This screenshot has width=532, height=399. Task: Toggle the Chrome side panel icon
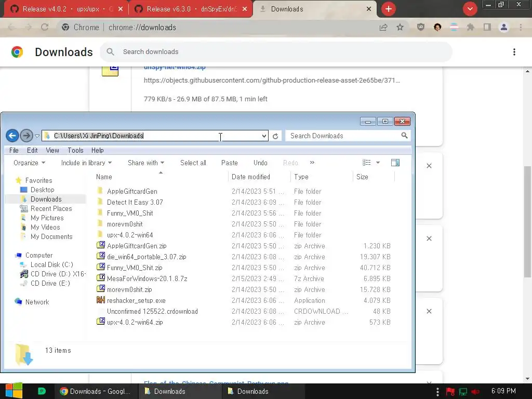point(487,27)
